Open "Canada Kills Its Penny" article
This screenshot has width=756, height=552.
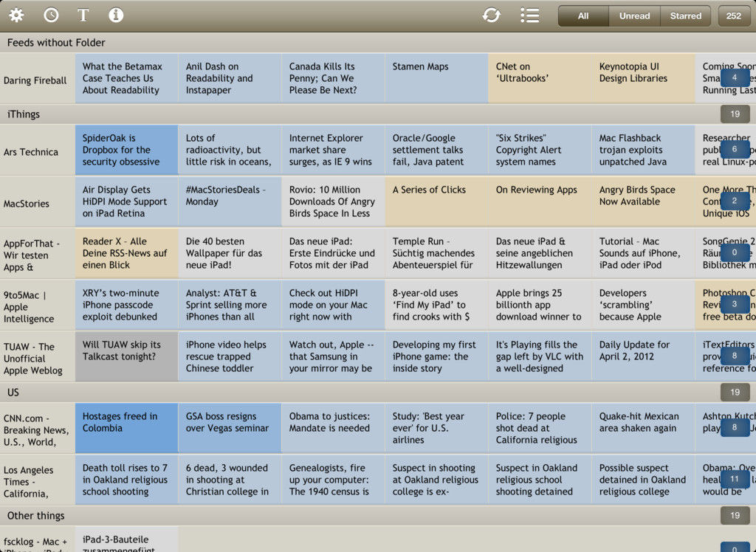click(x=333, y=78)
